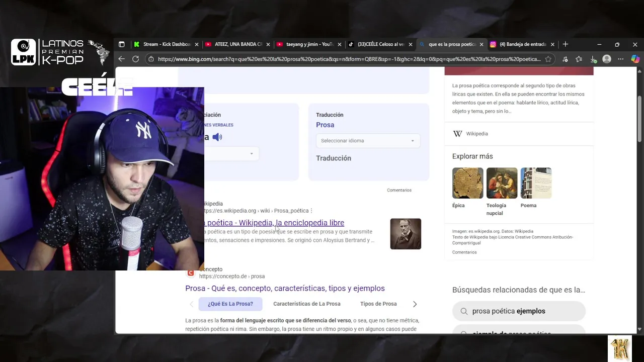Open the browser profile avatar
This screenshot has height=362, width=644.
(607, 59)
